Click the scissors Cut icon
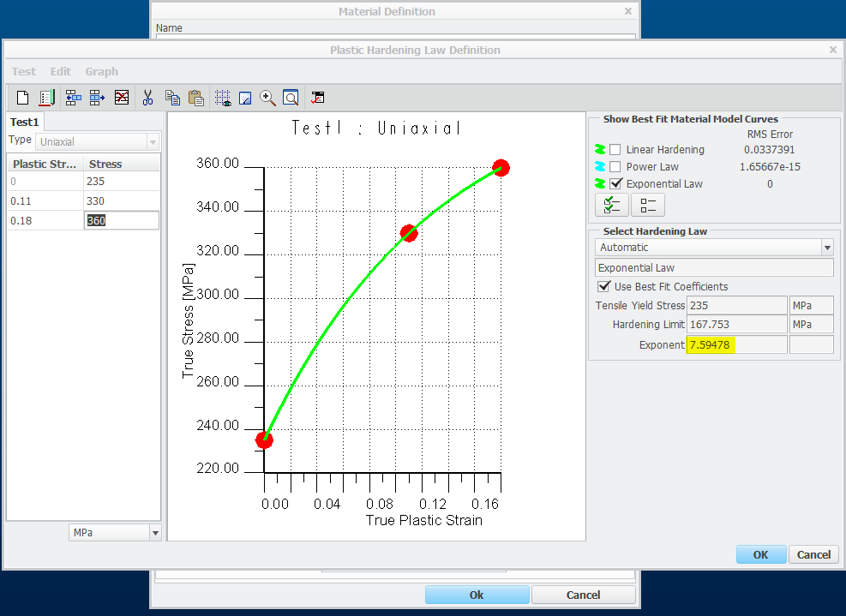The width and height of the screenshot is (846, 616). click(147, 98)
